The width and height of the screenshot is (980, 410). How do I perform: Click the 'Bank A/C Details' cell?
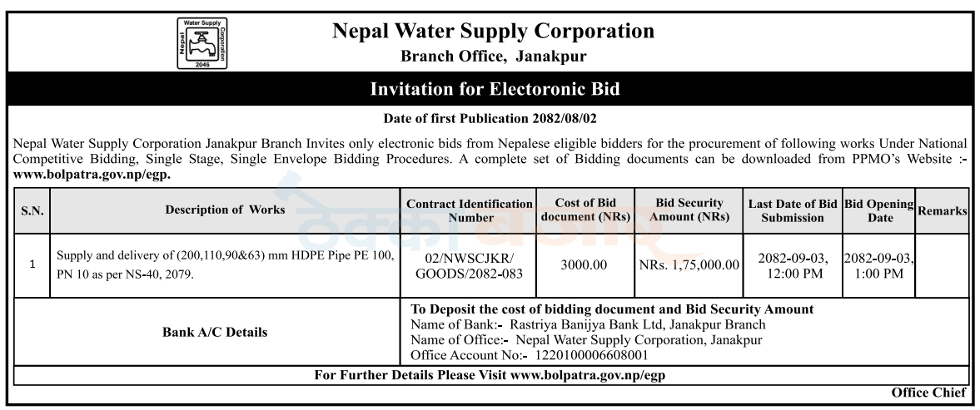[x=215, y=332]
